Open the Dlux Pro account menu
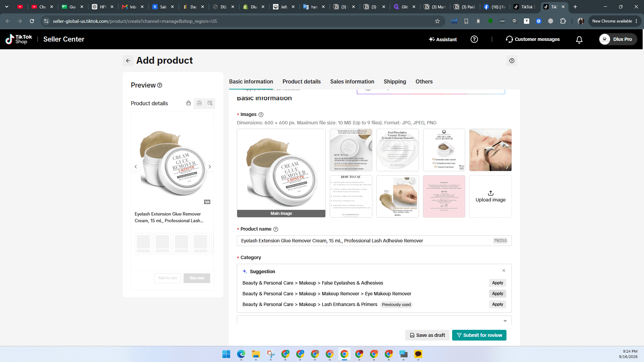The image size is (644, 362). pyautogui.click(x=618, y=39)
